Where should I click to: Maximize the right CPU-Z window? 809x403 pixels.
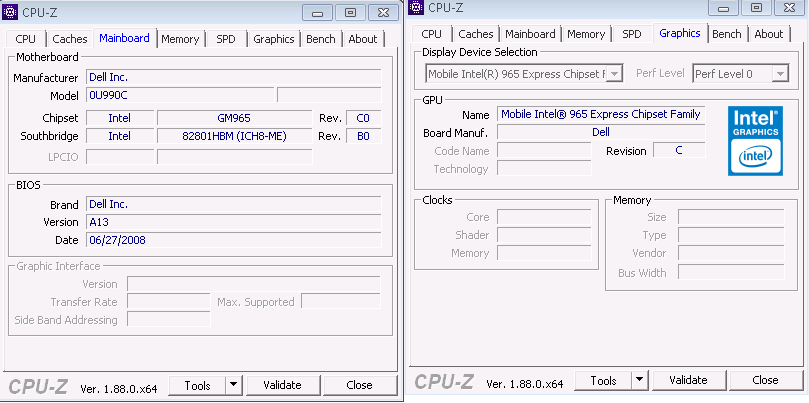click(756, 8)
